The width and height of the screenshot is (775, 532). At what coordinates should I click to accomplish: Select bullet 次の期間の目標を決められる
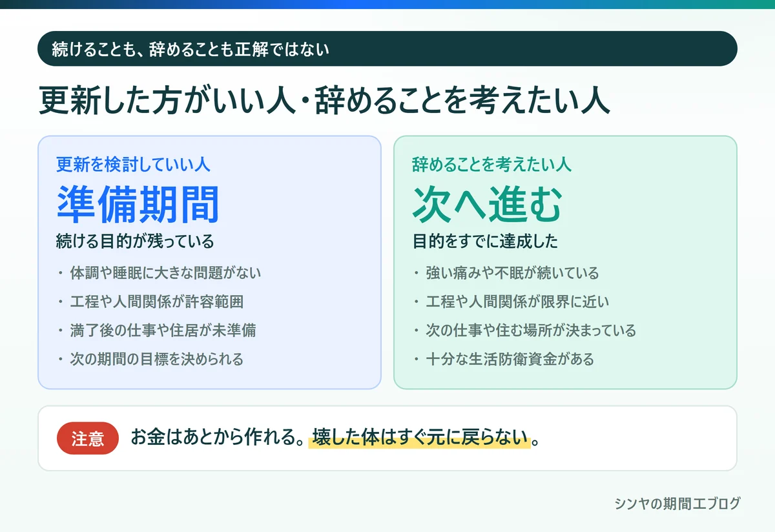coord(156,359)
